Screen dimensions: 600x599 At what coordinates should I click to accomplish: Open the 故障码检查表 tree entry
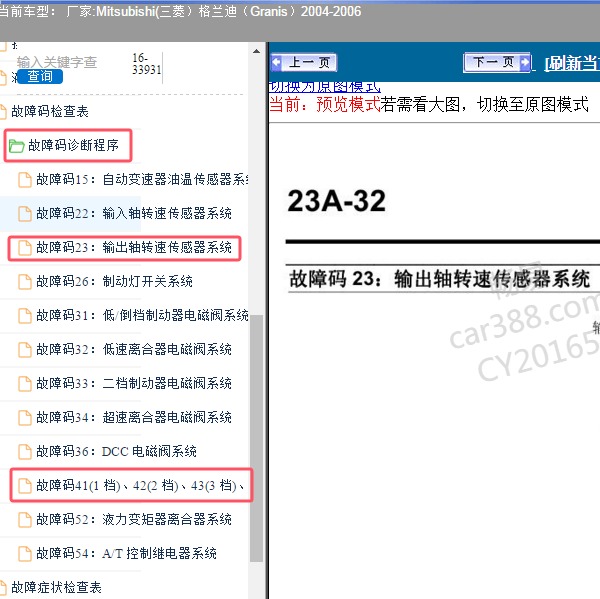click(50, 111)
